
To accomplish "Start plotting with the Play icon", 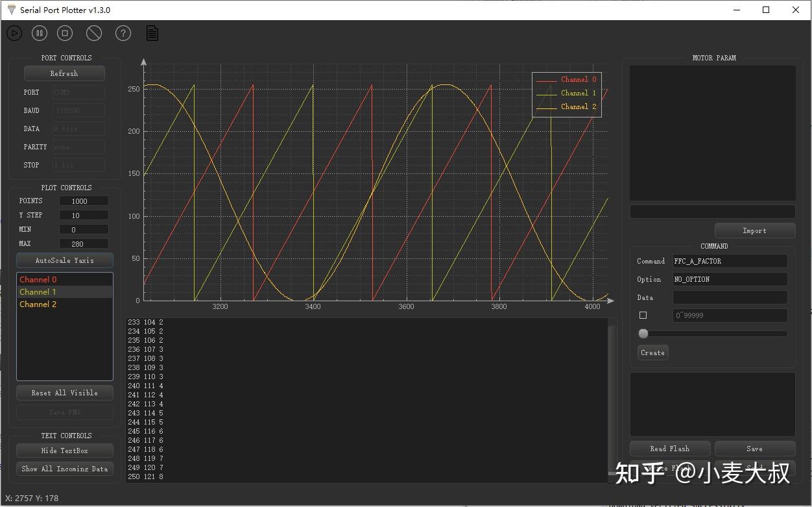I will click(14, 32).
